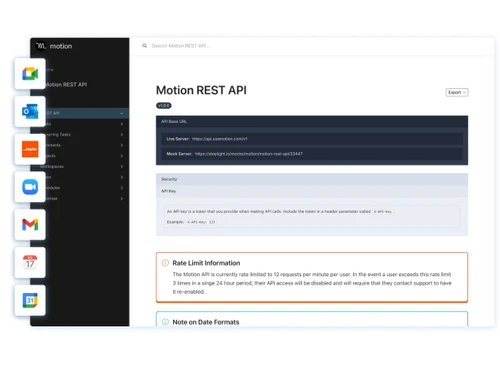Click the v1.0.0 version badge
The width and height of the screenshot is (500, 375).
point(164,106)
